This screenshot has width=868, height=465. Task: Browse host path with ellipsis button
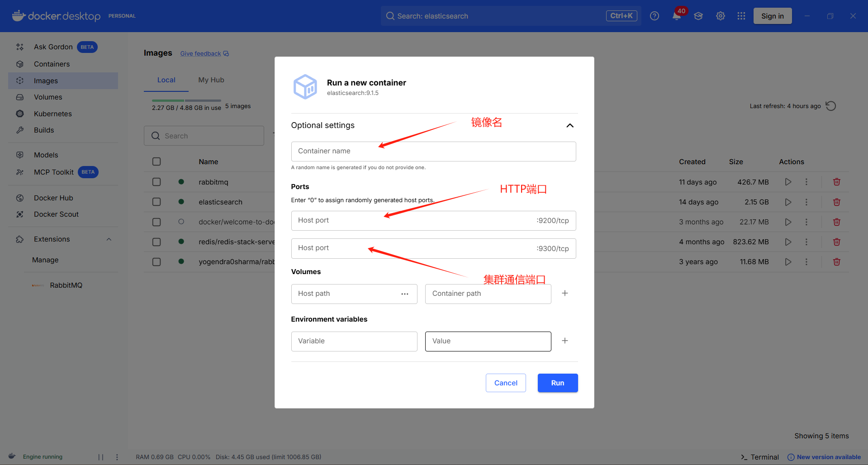[x=404, y=294]
